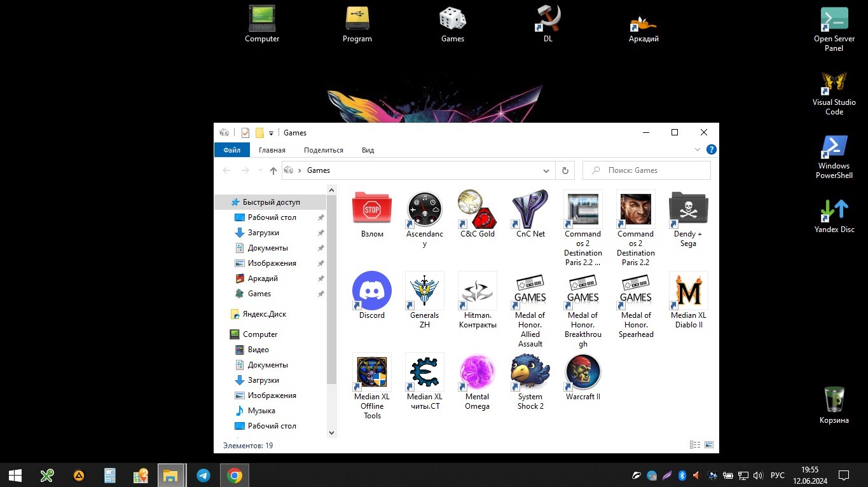Select the Dendy + Sega folder shortcut
Image resolution: width=868 pixels, height=487 pixels.
pos(688,219)
